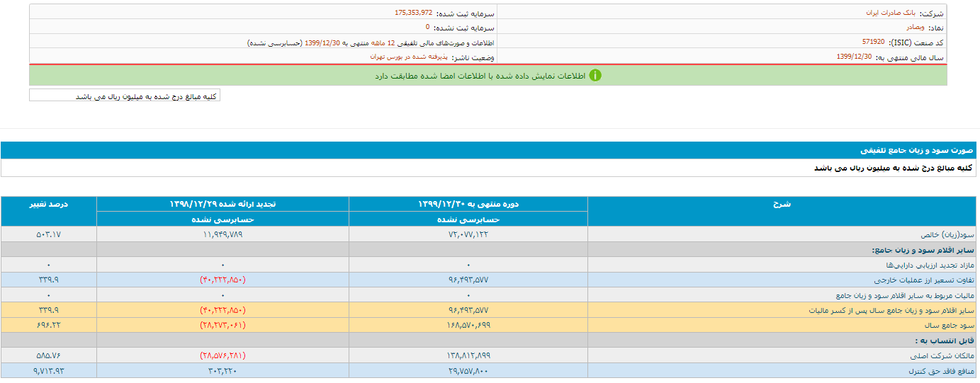This screenshot has height=383, width=980.
Task: Click the net profit value ۷۲,۰۷۷,۱۲۲
Action: (468, 234)
